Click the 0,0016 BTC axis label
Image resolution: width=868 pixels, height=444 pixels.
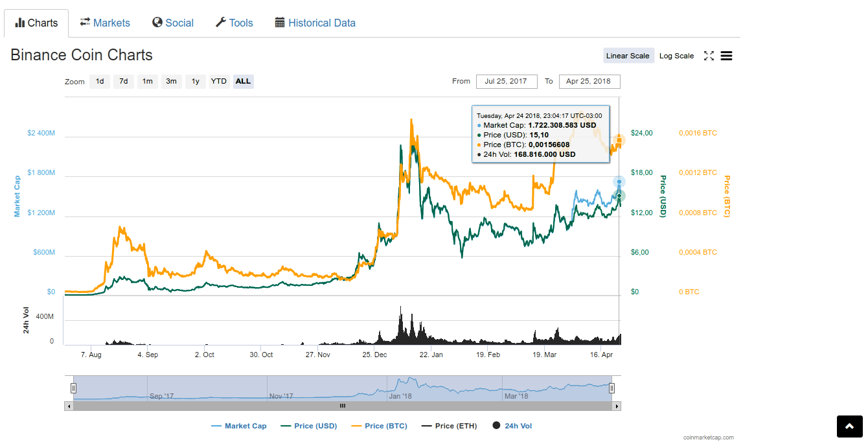(698, 133)
